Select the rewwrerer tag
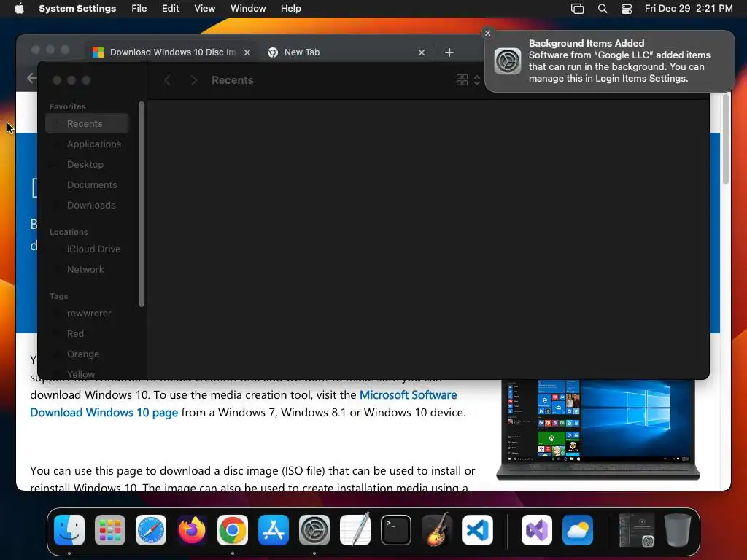 [88, 314]
